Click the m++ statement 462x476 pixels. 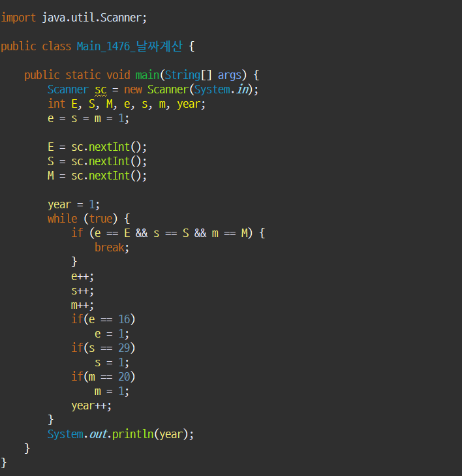click(82, 305)
